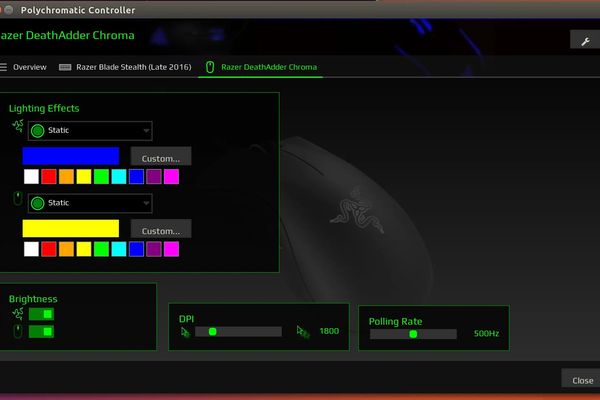600x400 pixels.
Task: Click the 1800 DPI value
Action: tap(329, 331)
